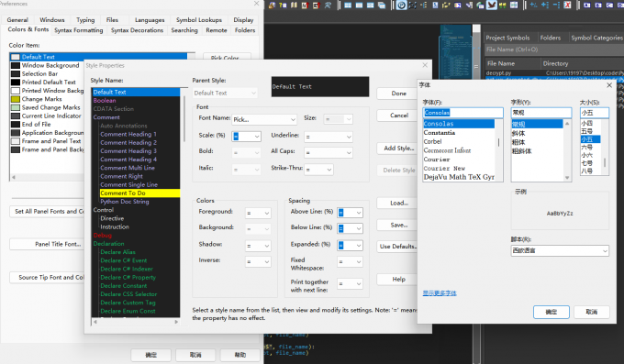The height and width of the screenshot is (364, 624).
Task: Open the Syntax Formatting tab
Action: point(78,30)
